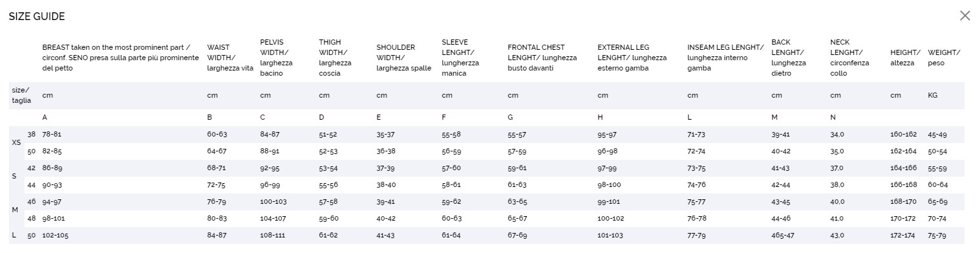This screenshot has height=253, width=980.
Task: Select the 45-49 weight cell
Action: [937, 135]
